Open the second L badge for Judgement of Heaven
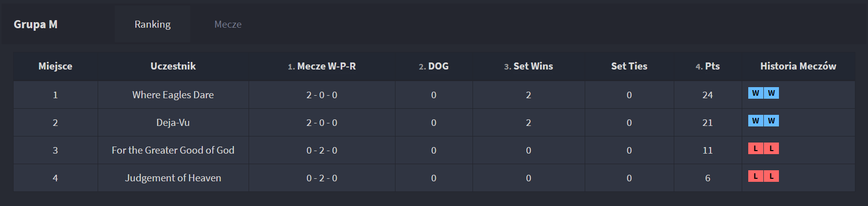868x206 pixels. (x=771, y=176)
